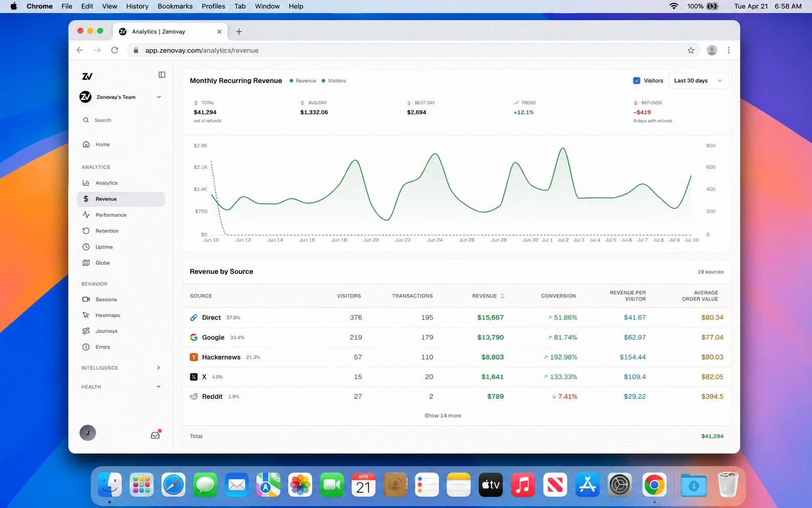The width and height of the screenshot is (812, 508).
Task: Click Direct revenue $15,667
Action: point(490,317)
